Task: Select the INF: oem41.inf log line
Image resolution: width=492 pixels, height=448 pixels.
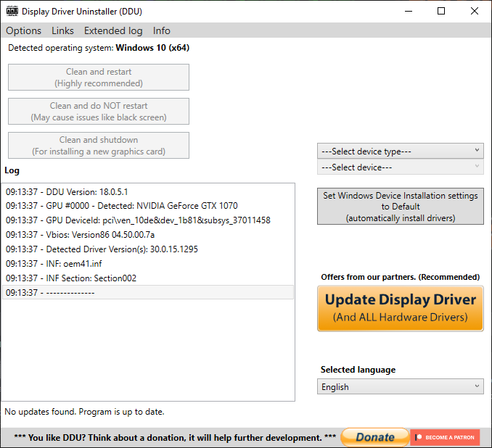Action: click(x=148, y=264)
